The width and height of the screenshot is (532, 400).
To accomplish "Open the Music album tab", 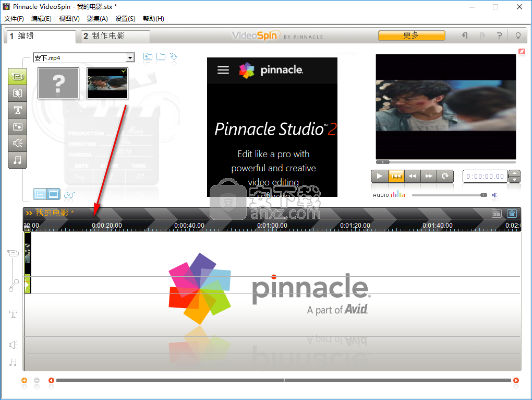I will [x=17, y=160].
